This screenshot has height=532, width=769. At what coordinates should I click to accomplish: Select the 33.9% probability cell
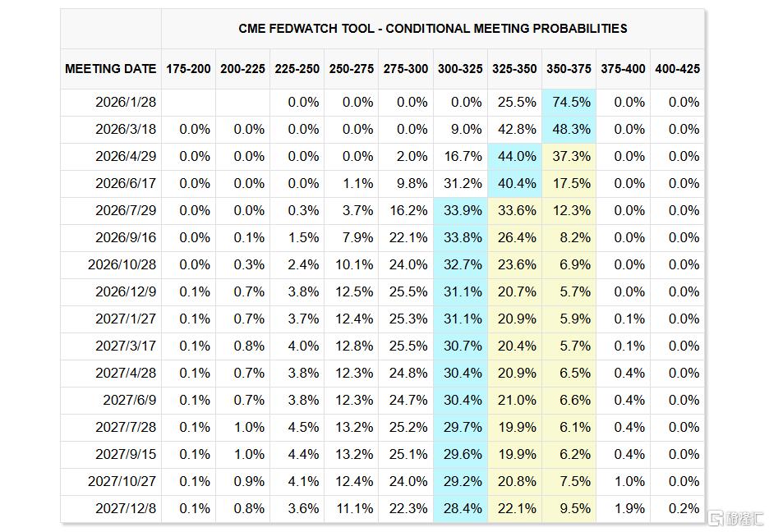(x=462, y=210)
